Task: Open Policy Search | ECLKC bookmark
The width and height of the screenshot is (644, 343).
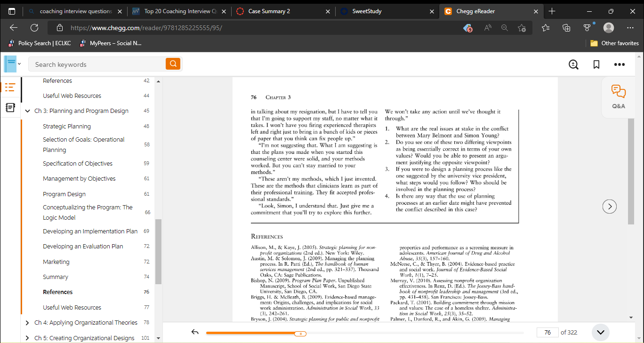Action: pyautogui.click(x=40, y=43)
